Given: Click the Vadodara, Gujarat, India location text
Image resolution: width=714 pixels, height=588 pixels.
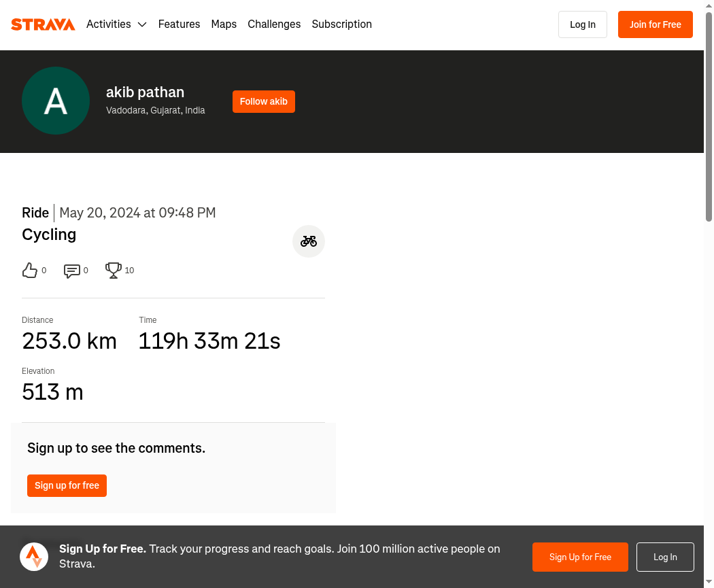Looking at the screenshot, I should click(x=155, y=110).
